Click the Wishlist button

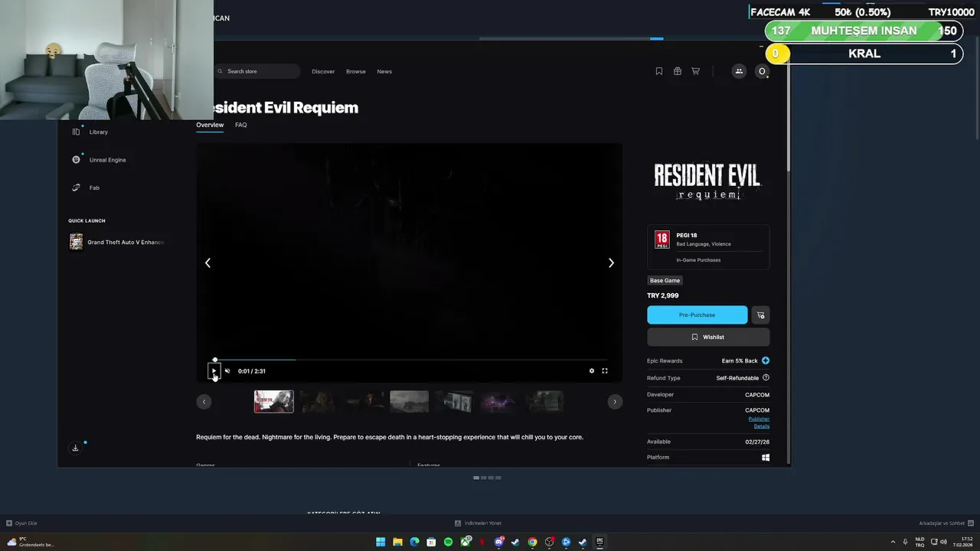[708, 337]
